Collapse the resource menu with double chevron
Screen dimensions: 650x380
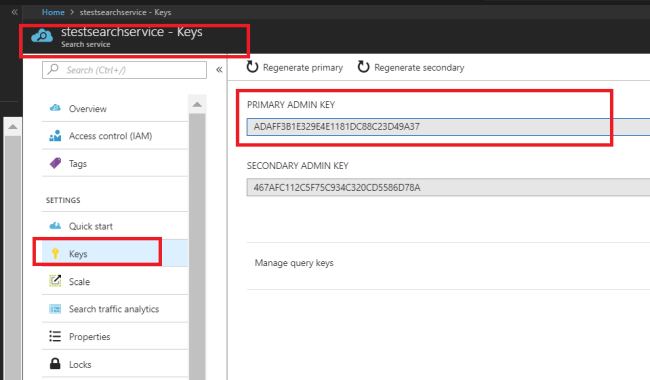pyautogui.click(x=219, y=70)
